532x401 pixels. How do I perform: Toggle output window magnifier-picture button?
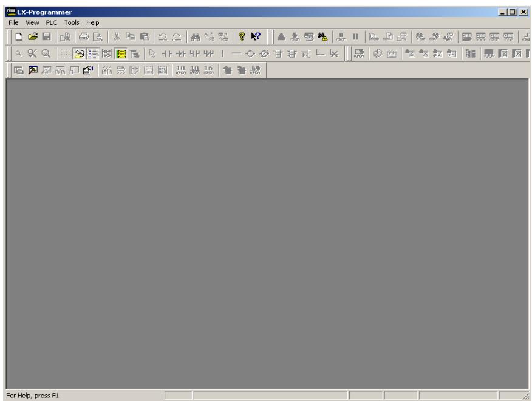33,70
